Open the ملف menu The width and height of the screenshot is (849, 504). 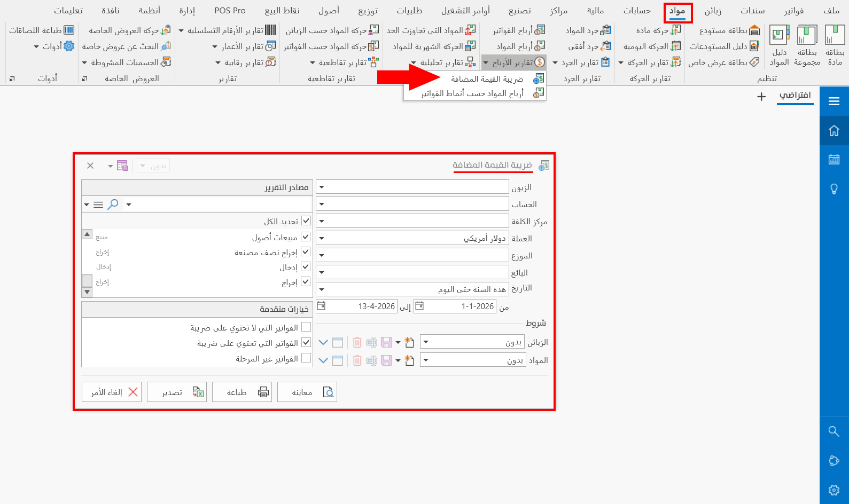click(831, 11)
